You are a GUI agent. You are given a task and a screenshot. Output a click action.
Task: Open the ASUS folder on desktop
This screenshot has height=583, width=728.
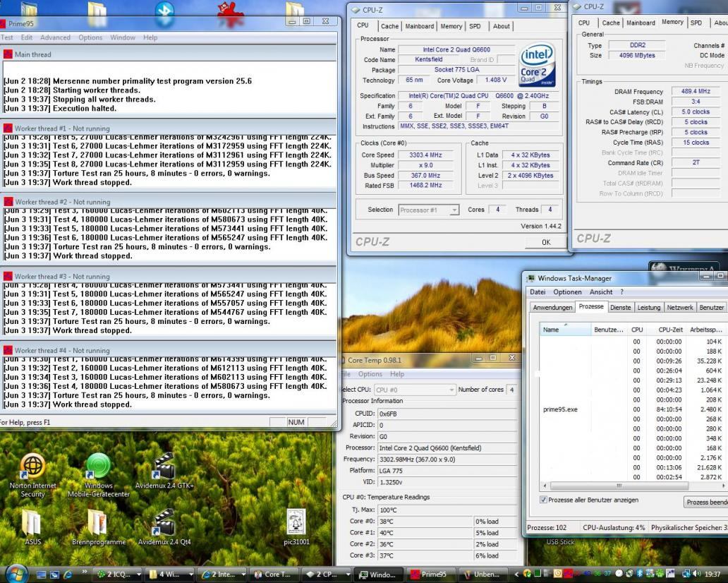[32, 527]
